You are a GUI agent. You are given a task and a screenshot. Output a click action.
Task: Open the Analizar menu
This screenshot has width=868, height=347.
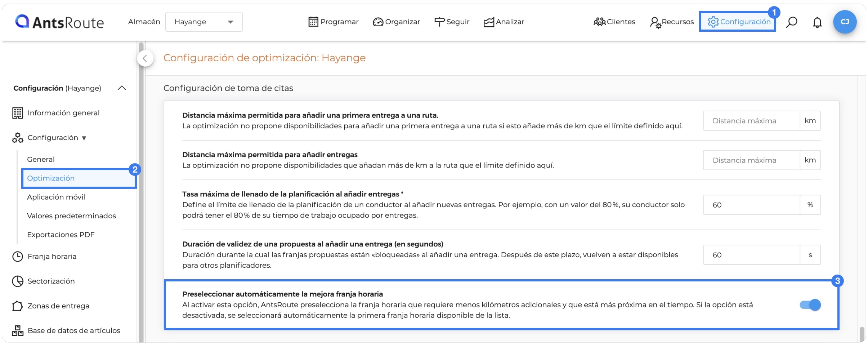click(x=504, y=22)
